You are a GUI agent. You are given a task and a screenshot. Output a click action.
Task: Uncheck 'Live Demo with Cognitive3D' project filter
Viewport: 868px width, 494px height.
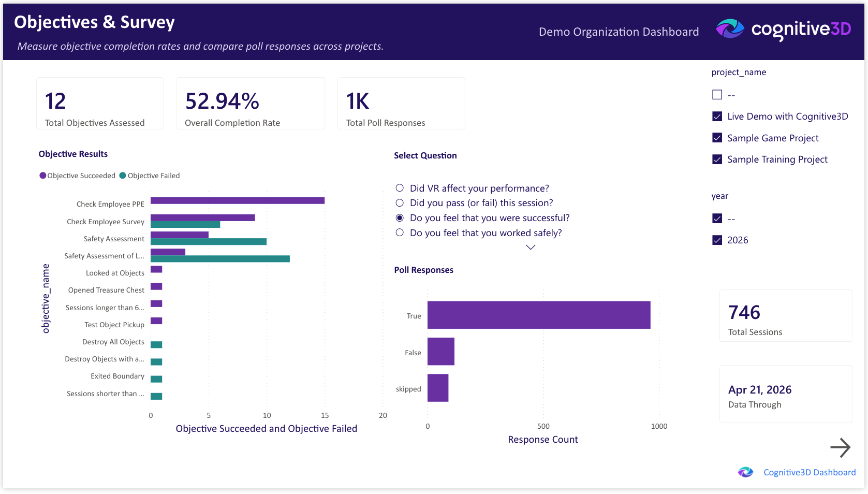click(x=717, y=116)
